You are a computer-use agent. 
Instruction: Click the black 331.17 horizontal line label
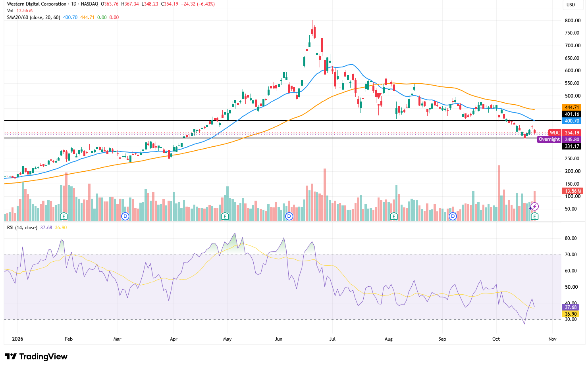572,146
